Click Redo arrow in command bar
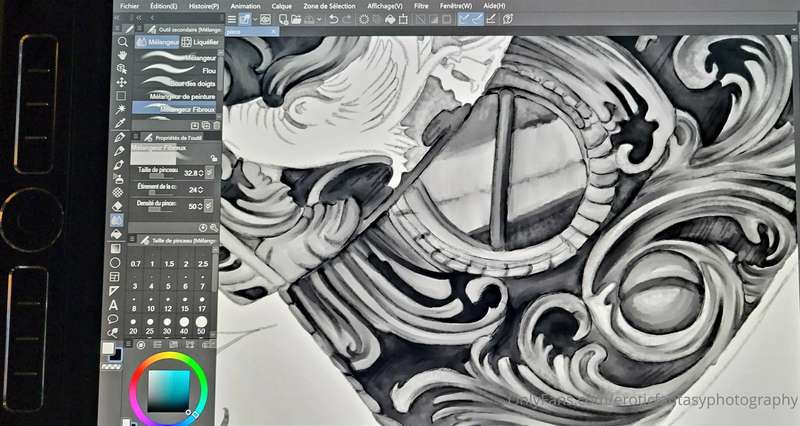 click(347, 19)
